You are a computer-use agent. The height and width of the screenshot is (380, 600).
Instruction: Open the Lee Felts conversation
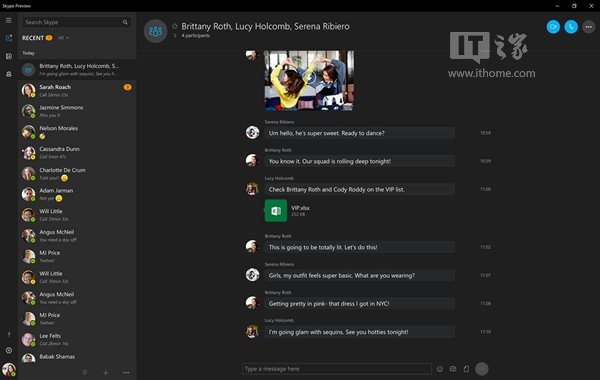77,339
